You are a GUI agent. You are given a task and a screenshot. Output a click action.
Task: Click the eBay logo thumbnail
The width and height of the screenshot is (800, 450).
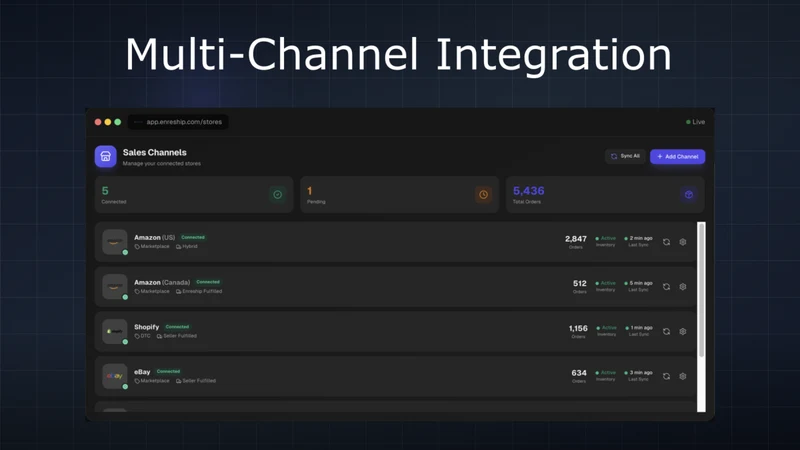tap(115, 376)
